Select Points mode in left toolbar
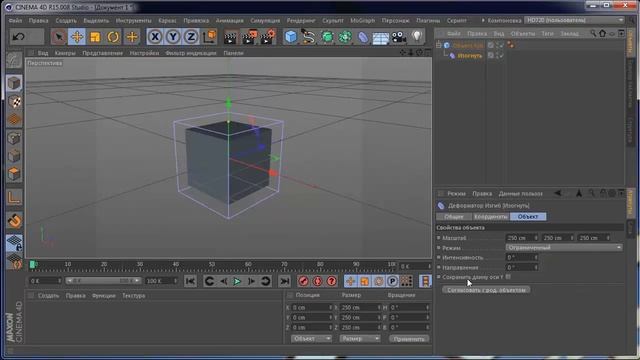 (14, 138)
